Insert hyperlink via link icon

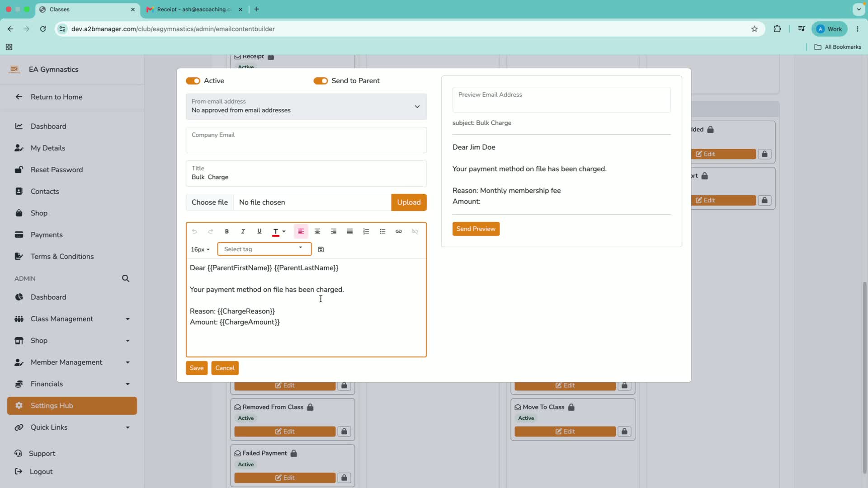(399, 231)
